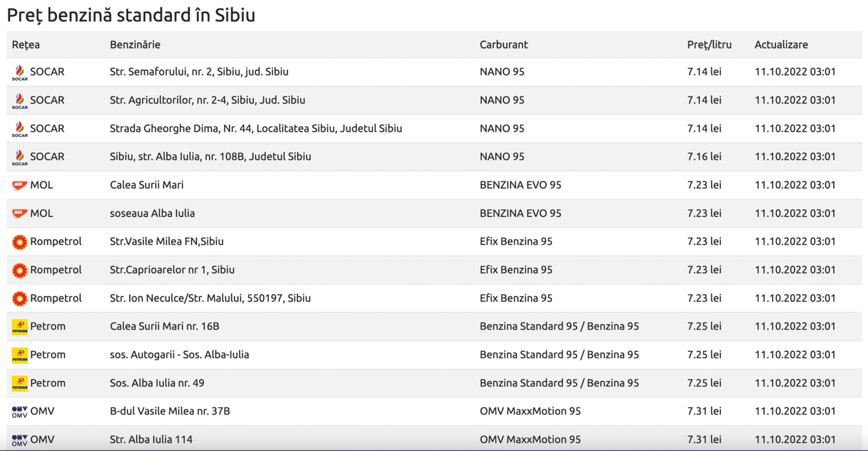Click MOL logo in soseaua Alba Iulia row
The width and height of the screenshot is (868, 451).
pos(20,213)
